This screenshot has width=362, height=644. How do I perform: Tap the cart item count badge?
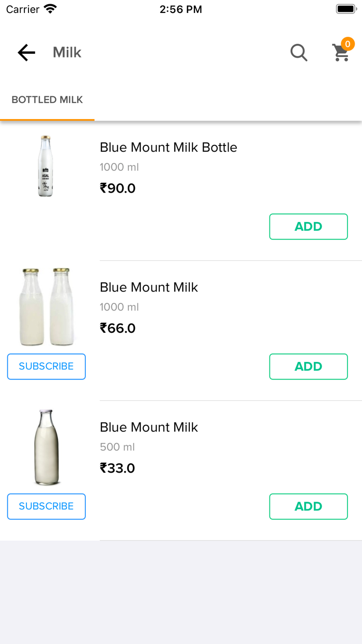[x=348, y=44]
